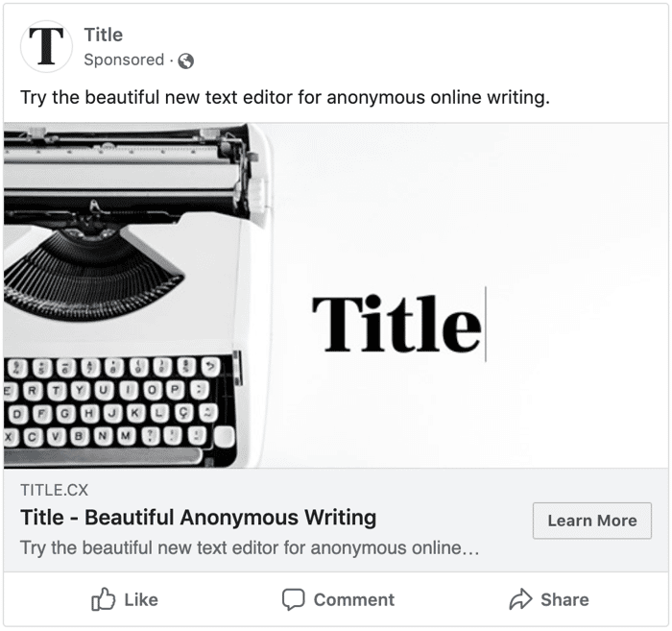Click the text cursor line after Title wordmark

[x=486, y=324]
